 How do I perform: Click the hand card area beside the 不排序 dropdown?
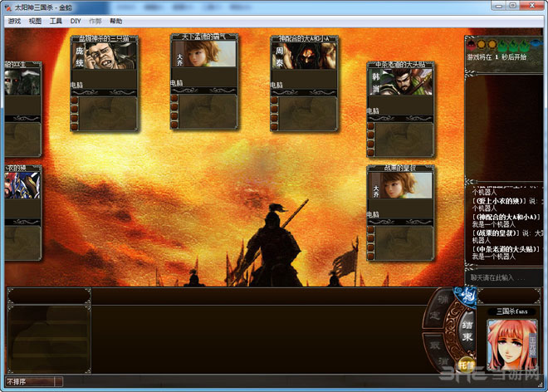coord(257,339)
